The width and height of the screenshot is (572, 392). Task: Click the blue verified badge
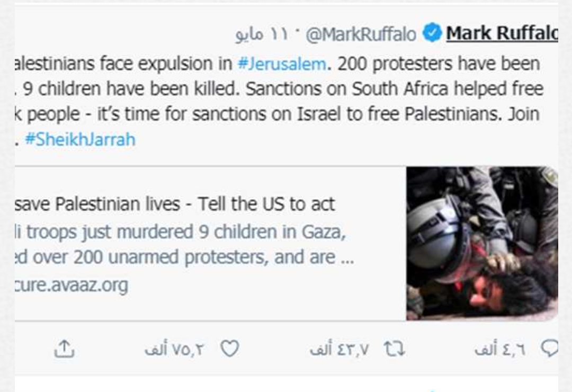432,33
